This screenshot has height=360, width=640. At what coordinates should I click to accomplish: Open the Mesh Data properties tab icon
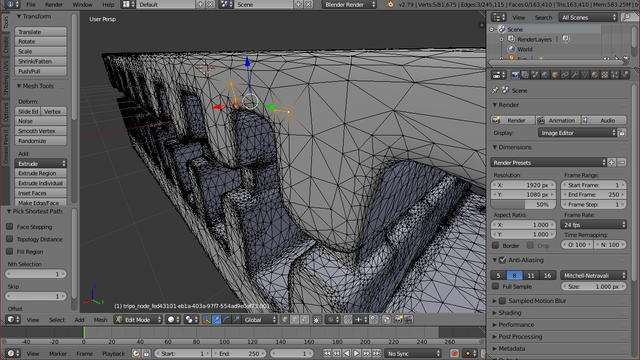(x=585, y=75)
